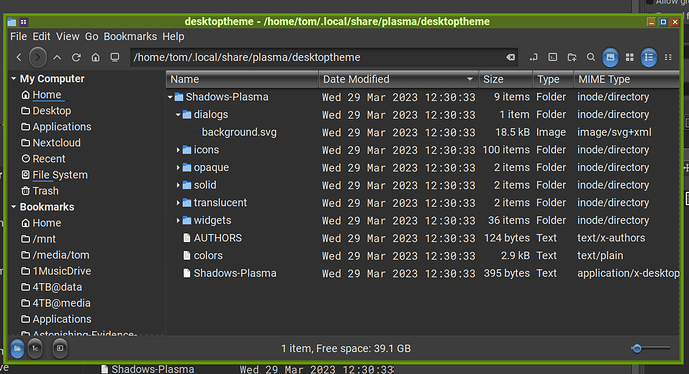Switch to compact view mode
The height and width of the screenshot is (374, 689).
668,57
